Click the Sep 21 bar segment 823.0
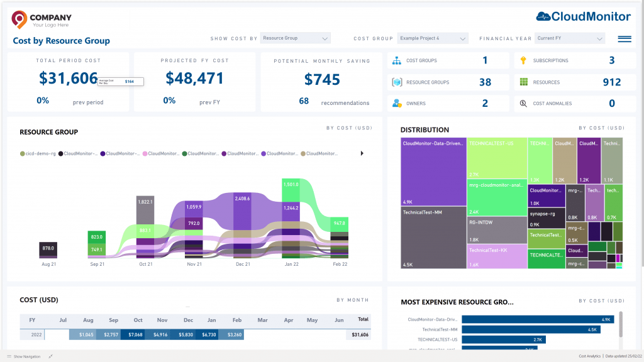The height and width of the screenshot is (362, 644). (97, 237)
